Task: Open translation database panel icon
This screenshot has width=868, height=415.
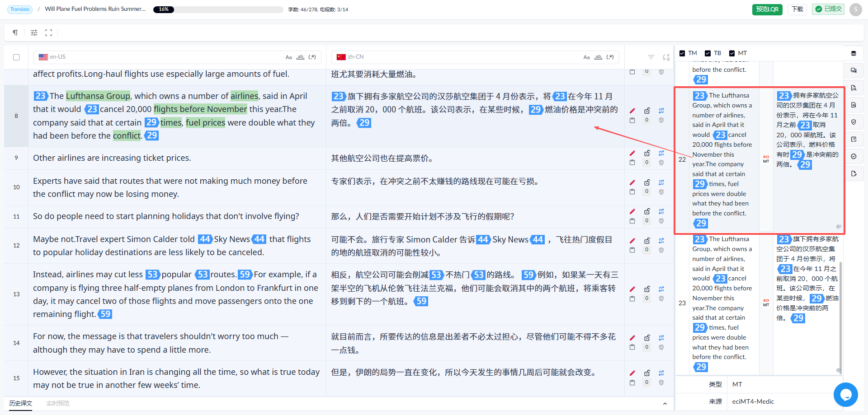Action: tap(854, 53)
